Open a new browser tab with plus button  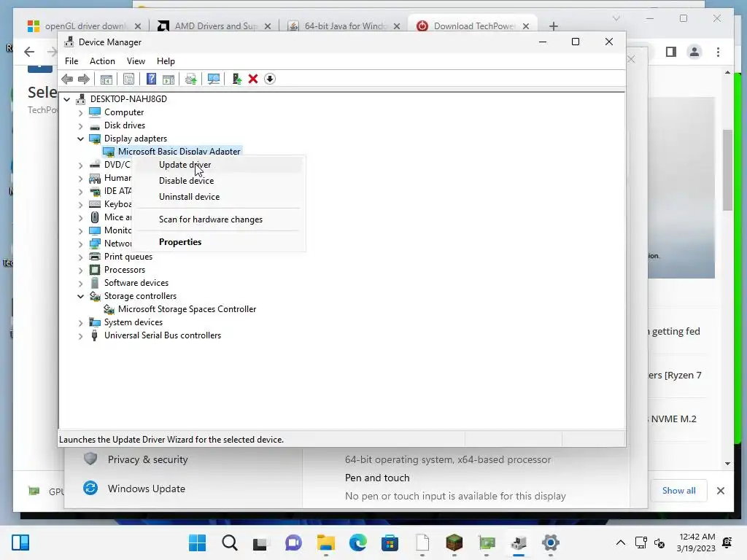tap(553, 26)
